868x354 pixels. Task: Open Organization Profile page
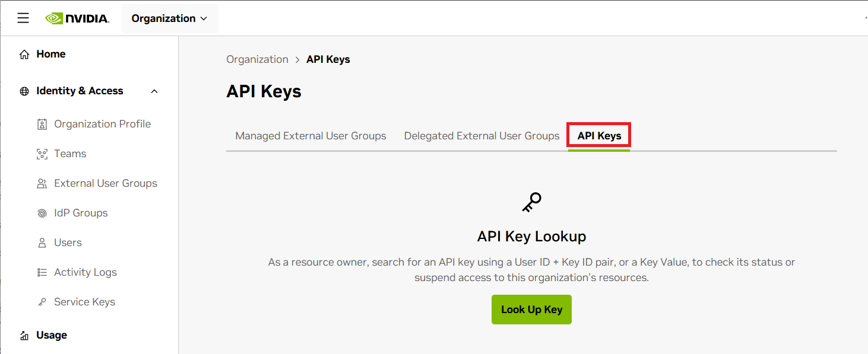point(102,124)
